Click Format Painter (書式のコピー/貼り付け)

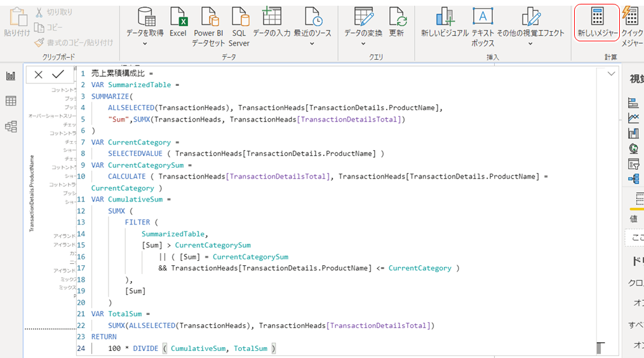(74, 43)
